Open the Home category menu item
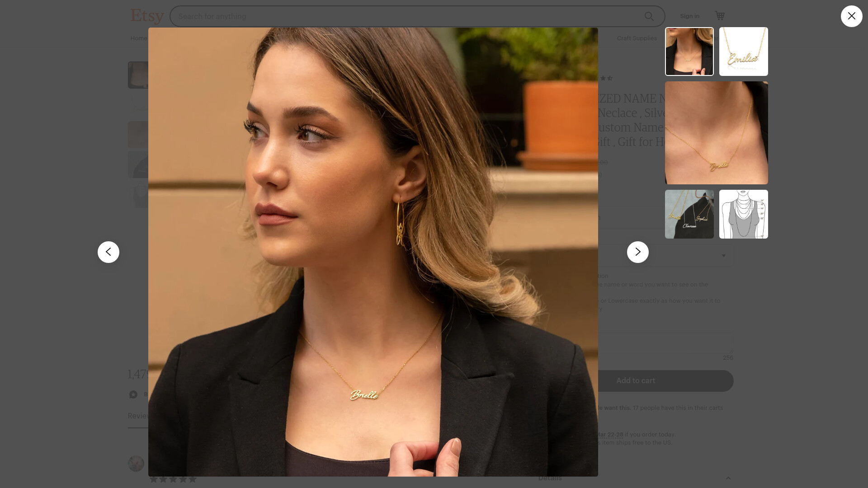 point(138,38)
